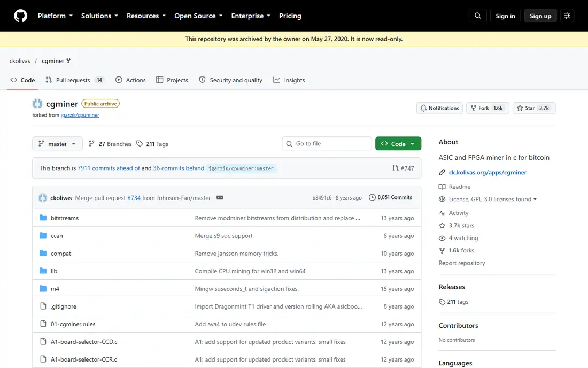The width and height of the screenshot is (588, 368).
Task: Click the 01-cgminer.rules file icon
Action: 43,324
